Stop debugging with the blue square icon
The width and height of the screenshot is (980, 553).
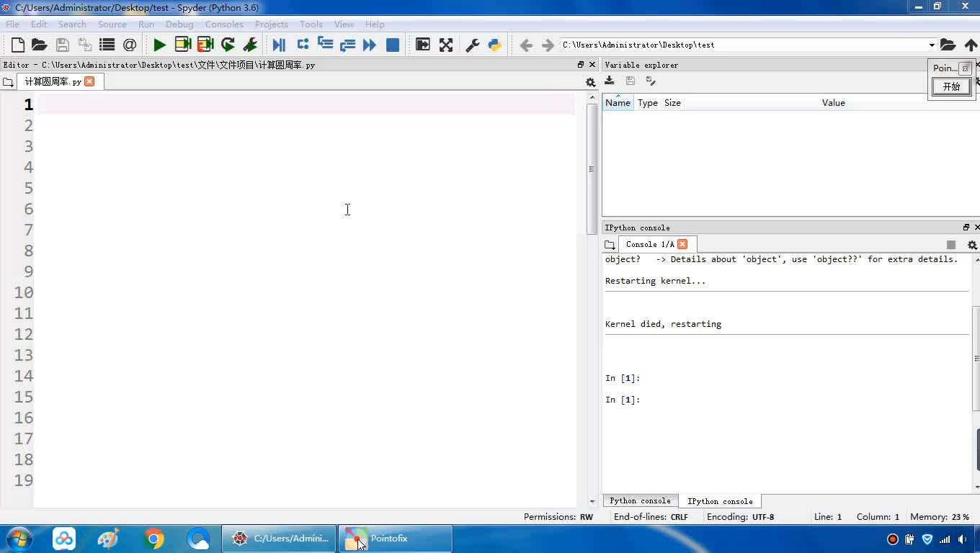[x=393, y=45]
